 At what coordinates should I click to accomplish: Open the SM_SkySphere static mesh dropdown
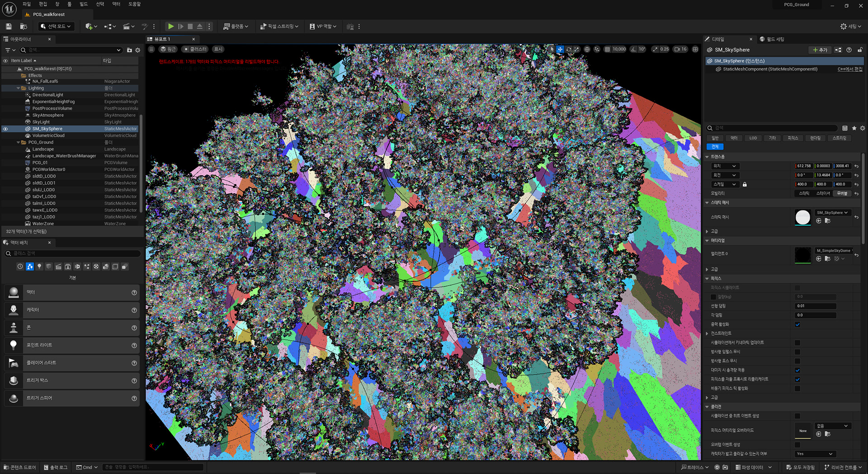point(832,213)
